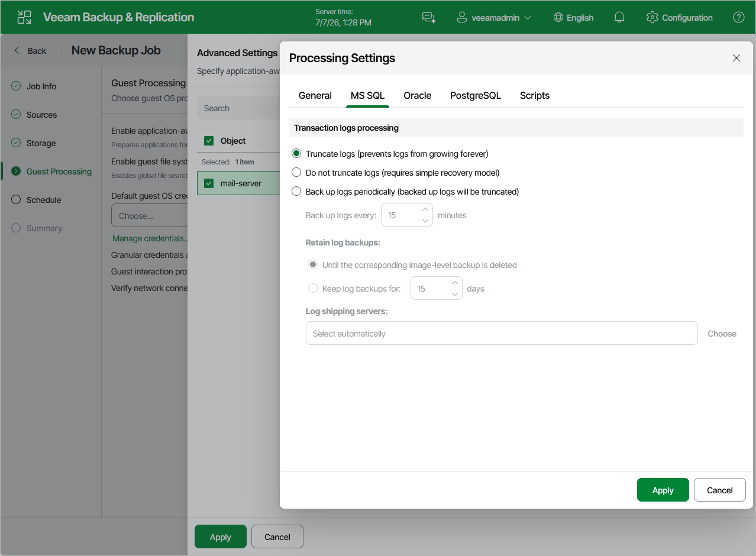Open the Default guest OS credentials dropdown
This screenshot has height=556, width=756.
[149, 216]
